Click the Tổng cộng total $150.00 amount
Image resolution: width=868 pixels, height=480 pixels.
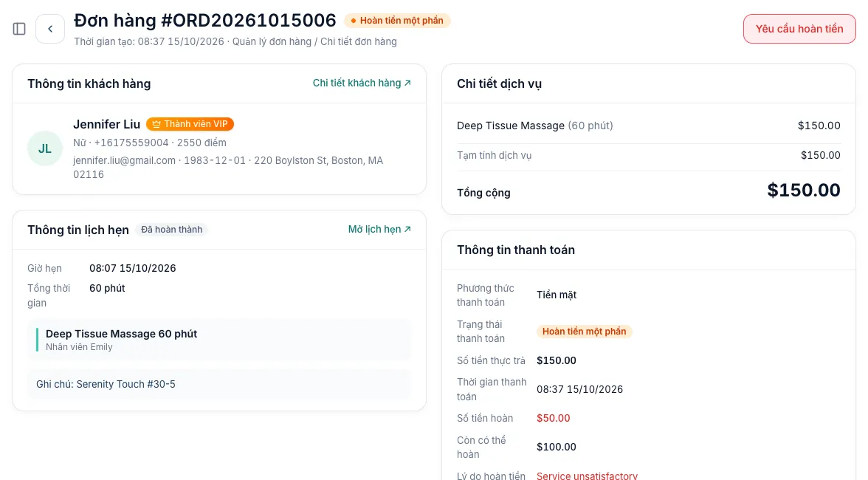804,191
